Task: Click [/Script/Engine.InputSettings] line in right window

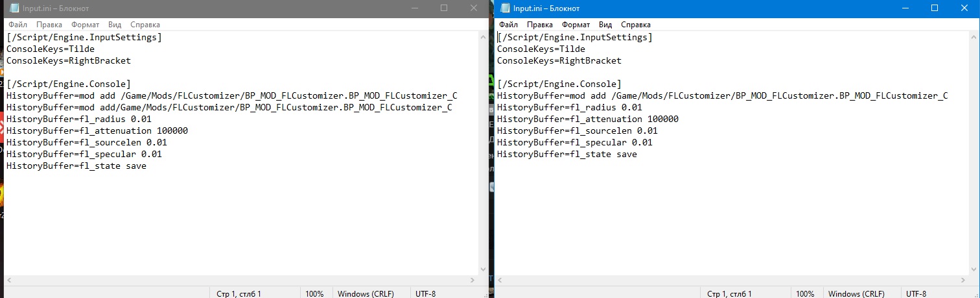Action: click(575, 37)
